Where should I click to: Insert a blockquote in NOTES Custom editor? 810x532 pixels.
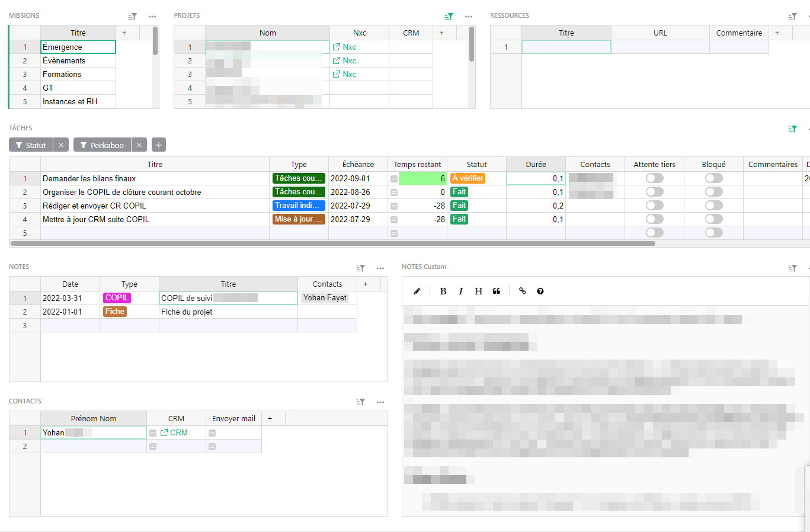click(x=497, y=291)
